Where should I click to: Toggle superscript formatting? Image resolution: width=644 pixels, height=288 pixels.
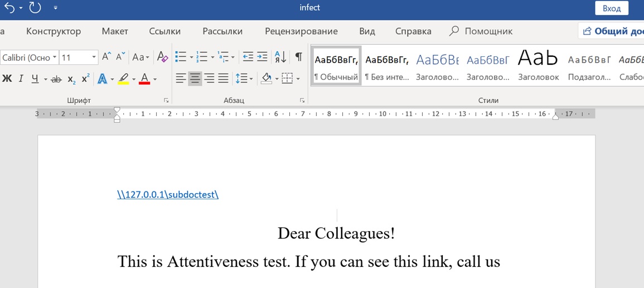pyautogui.click(x=85, y=79)
